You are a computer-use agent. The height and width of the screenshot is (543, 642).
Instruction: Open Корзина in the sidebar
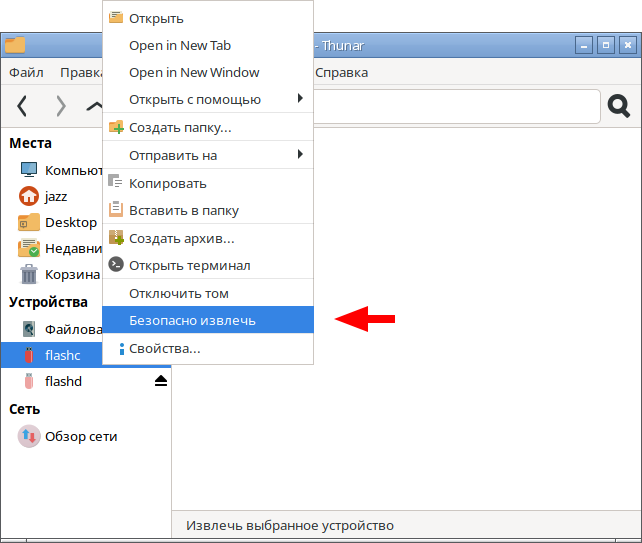52,274
